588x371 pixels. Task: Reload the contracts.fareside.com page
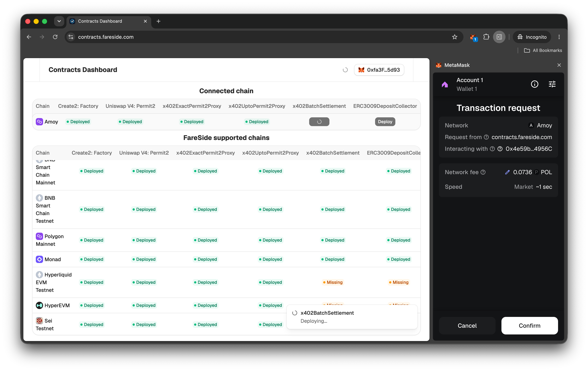[55, 37]
